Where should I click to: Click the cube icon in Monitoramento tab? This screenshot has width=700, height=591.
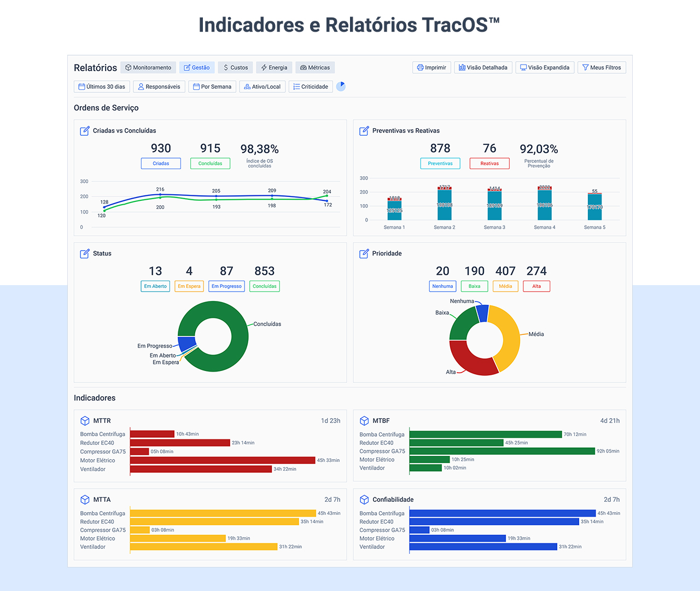point(129,67)
